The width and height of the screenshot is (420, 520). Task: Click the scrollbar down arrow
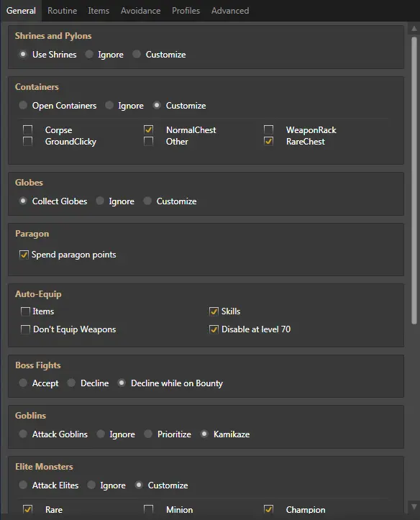[414, 506]
